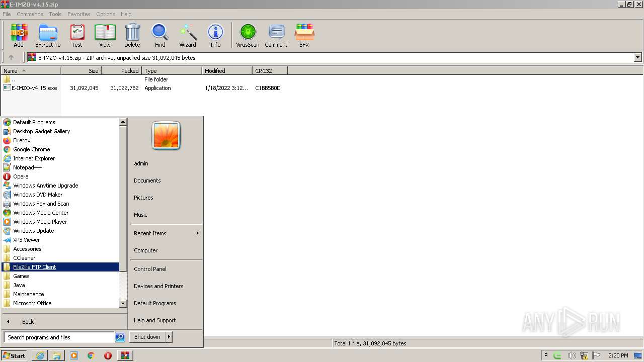Open the Favorites menu
This screenshot has height=362, width=644.
coord(79,14)
